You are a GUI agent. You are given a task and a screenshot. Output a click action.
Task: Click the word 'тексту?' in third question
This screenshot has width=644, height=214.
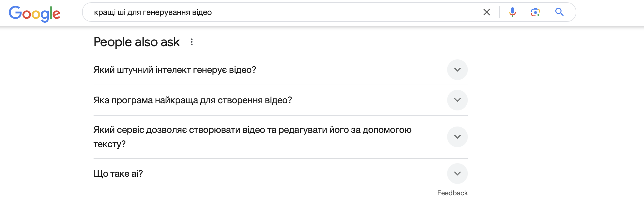click(110, 144)
